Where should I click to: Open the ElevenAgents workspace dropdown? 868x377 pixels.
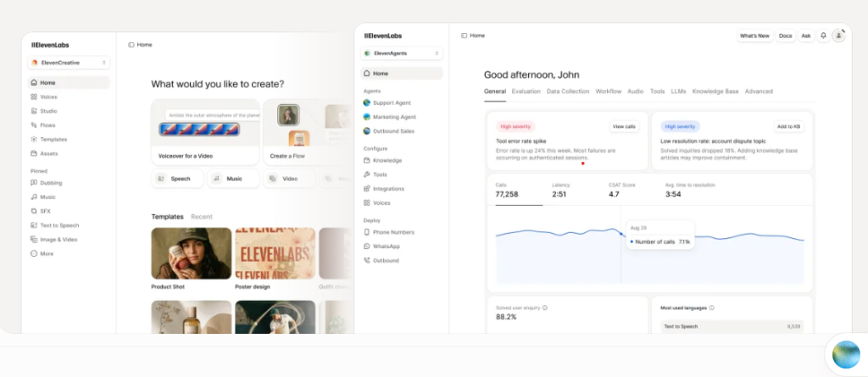401,53
